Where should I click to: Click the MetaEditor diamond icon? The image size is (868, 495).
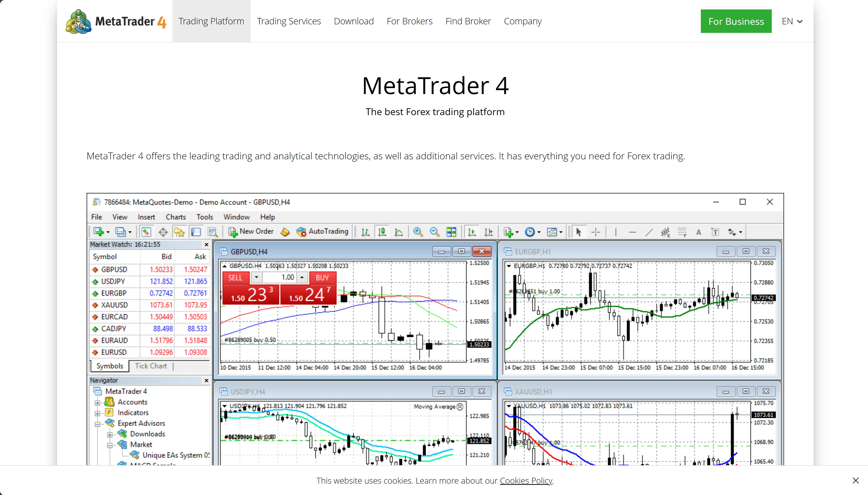(285, 232)
